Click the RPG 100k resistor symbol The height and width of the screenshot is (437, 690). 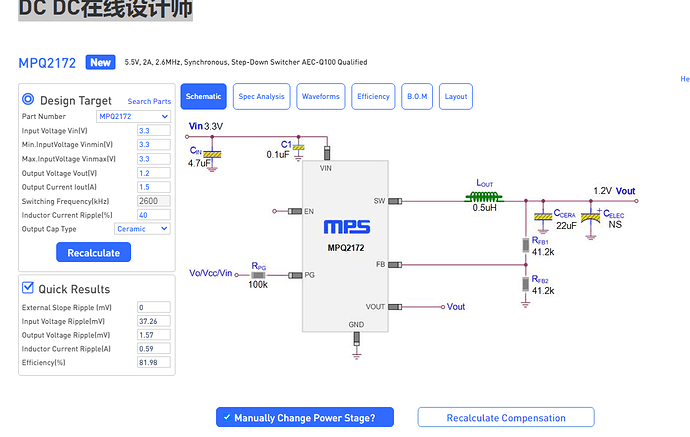258,275
